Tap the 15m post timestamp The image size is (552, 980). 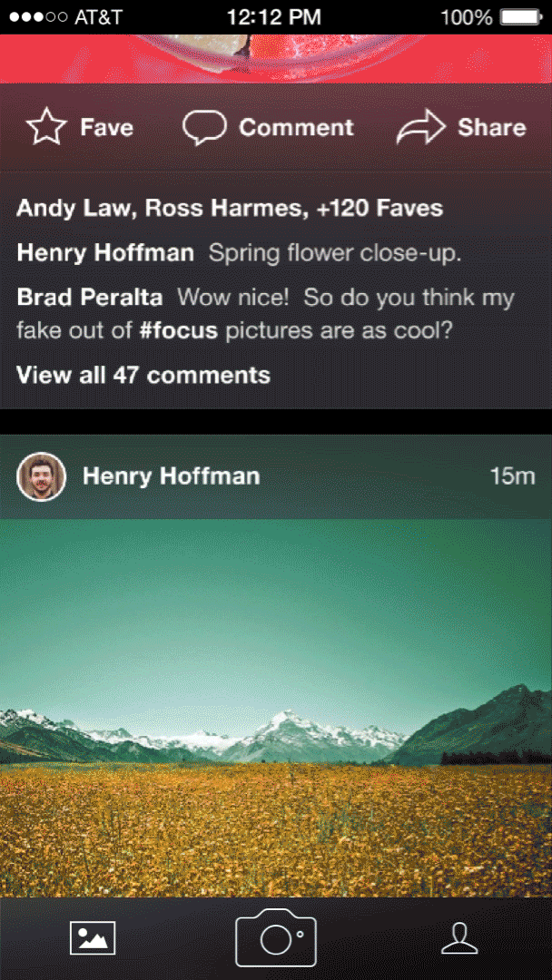513,477
